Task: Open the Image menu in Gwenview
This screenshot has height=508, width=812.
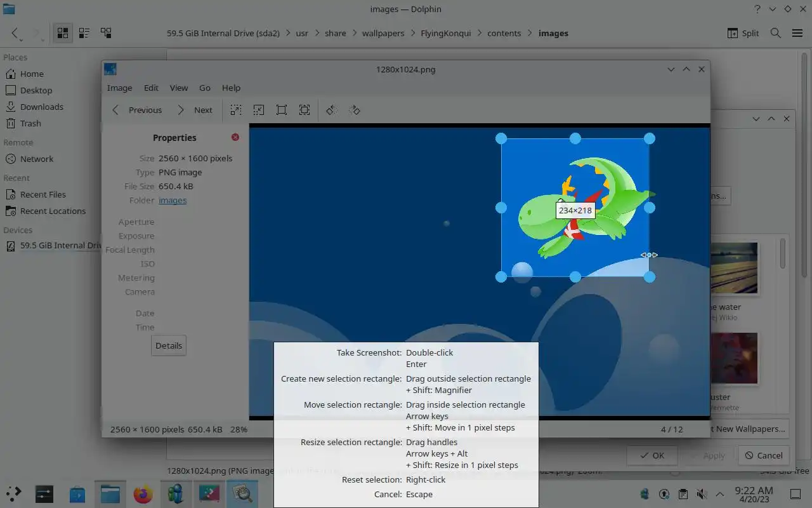Action: [x=119, y=88]
